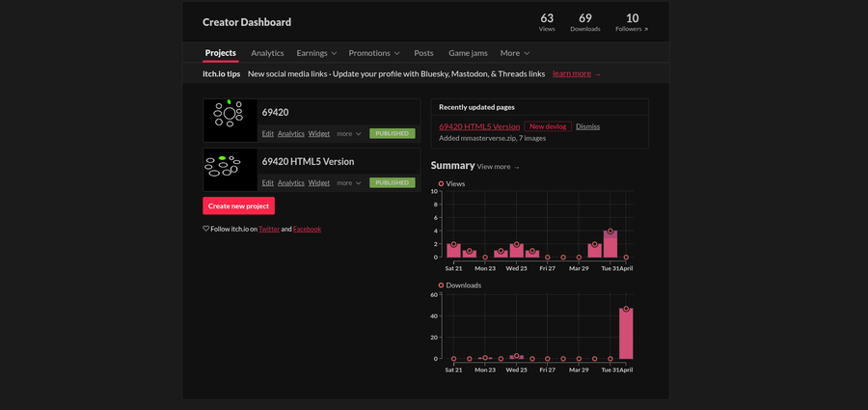
Task: Click PUBLISHED badge of 69420 HTML5 Version
Action: point(393,183)
